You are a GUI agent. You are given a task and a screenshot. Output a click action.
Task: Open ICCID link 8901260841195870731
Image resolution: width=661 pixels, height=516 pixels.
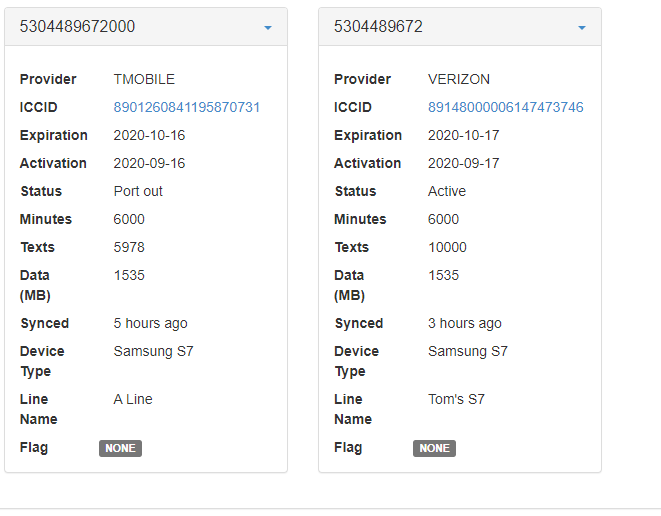(x=186, y=107)
